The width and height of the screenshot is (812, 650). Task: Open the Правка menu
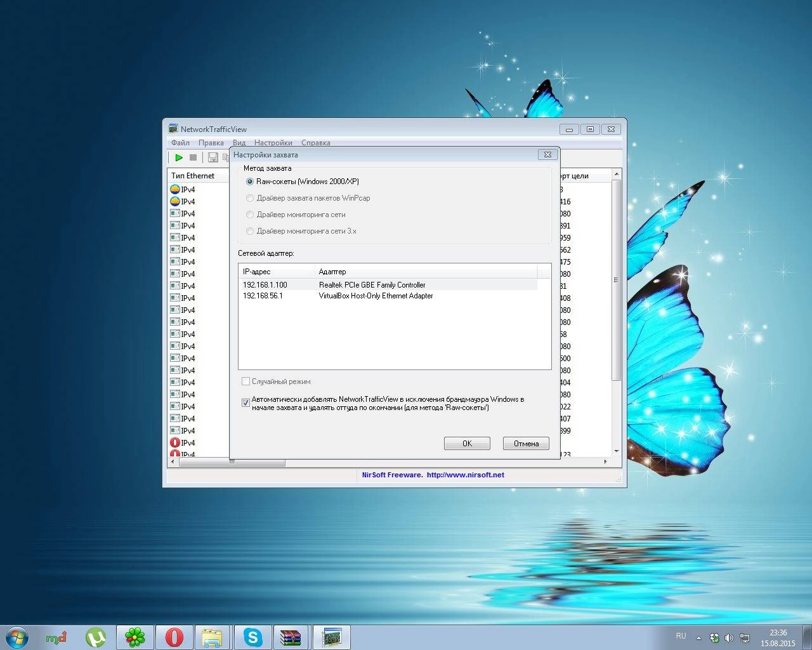[x=211, y=143]
